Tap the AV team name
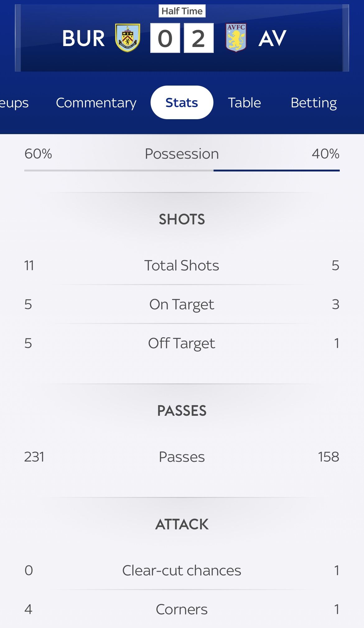Screen dimensions: 364x628 (272, 39)
